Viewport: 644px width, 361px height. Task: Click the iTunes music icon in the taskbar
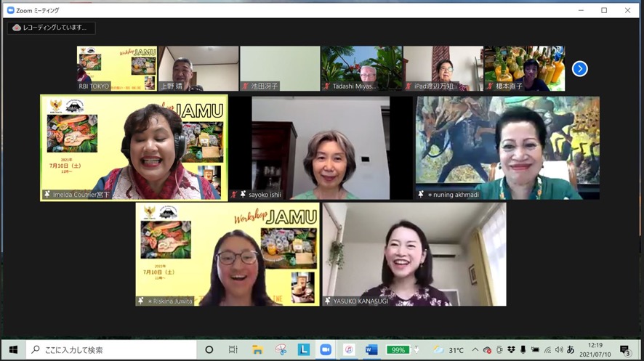(349, 349)
